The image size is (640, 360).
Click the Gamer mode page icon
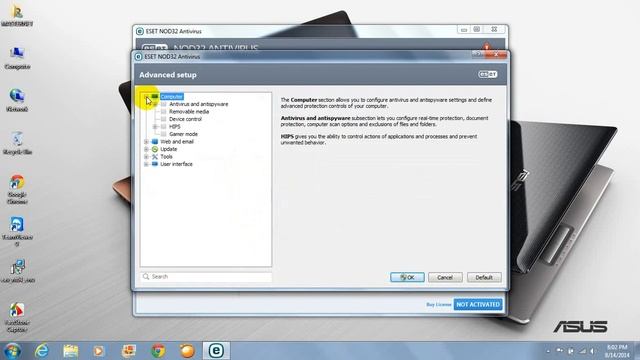[x=164, y=134]
